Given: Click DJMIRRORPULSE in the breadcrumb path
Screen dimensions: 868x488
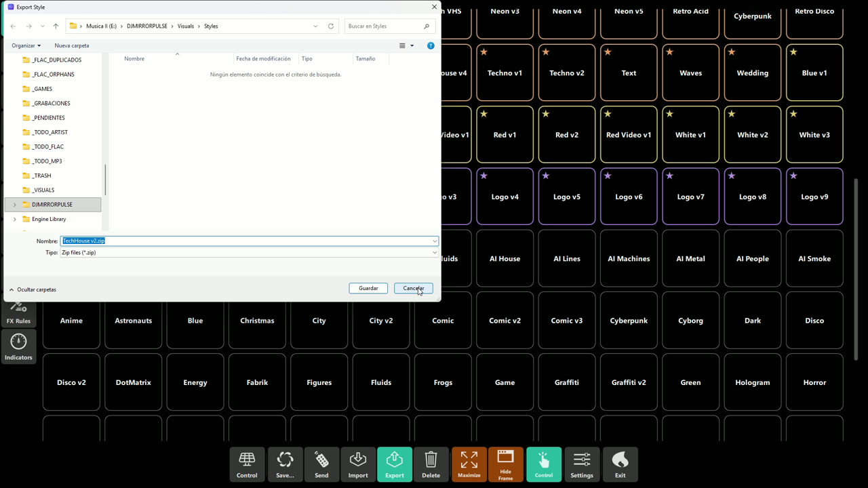Looking at the screenshot, I should click(x=147, y=26).
